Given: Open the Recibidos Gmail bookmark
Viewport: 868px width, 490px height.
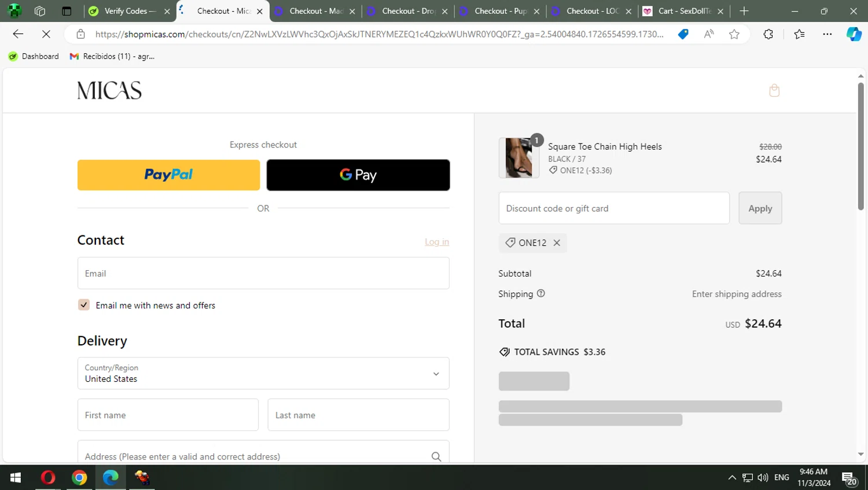Looking at the screenshot, I should [x=112, y=56].
